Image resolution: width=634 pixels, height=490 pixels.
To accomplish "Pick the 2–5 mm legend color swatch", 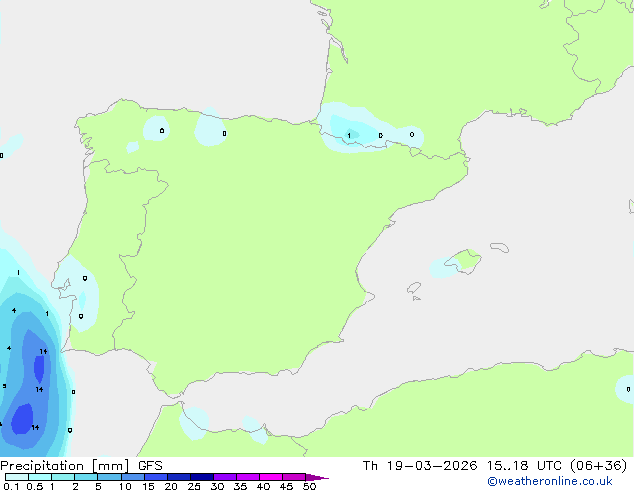I will coord(86,477).
